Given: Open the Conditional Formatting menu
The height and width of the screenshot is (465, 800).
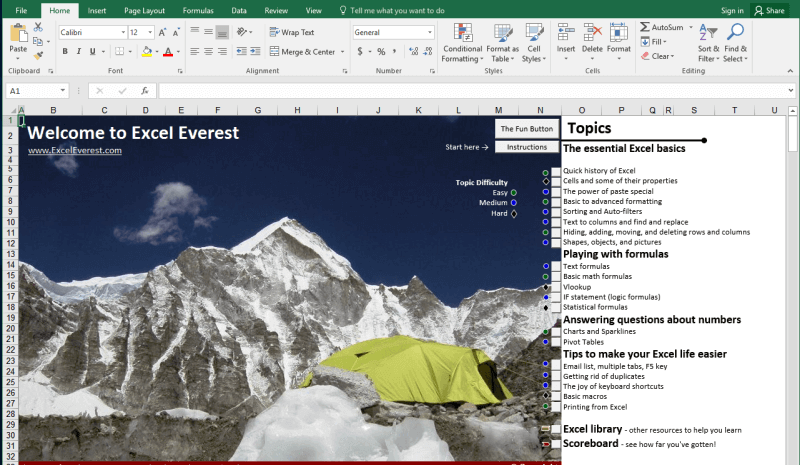Looking at the screenshot, I should click(x=462, y=43).
